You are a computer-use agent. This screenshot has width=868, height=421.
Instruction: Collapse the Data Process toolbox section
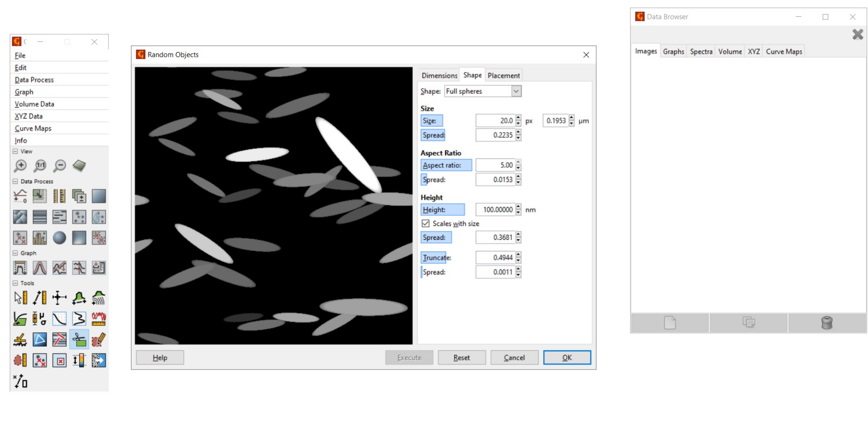click(x=15, y=181)
